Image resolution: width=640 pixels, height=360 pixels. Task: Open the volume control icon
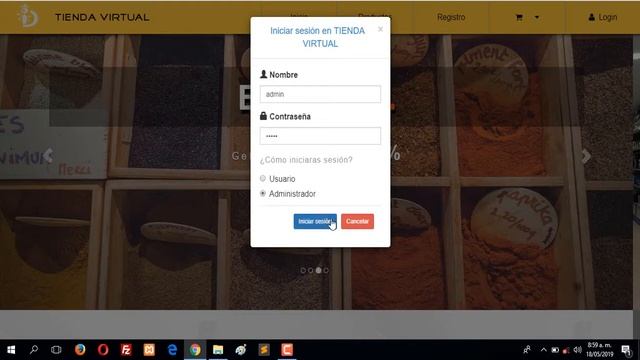pyautogui.click(x=577, y=350)
